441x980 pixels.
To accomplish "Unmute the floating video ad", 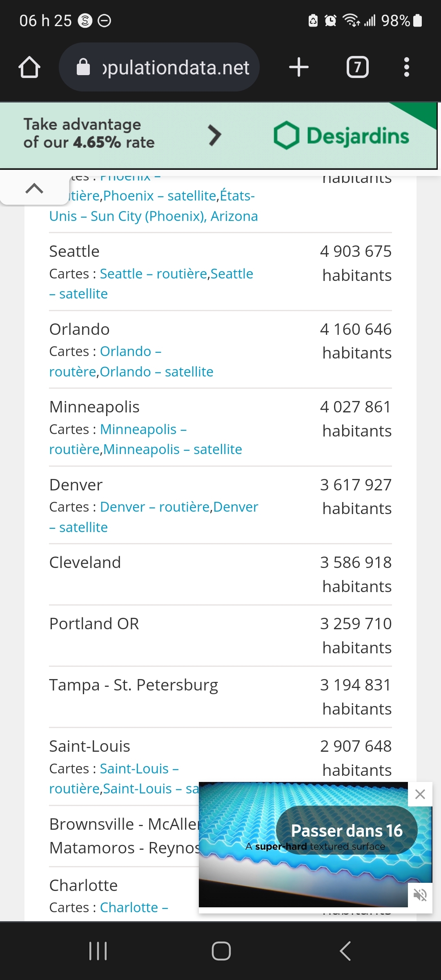I will pos(420,895).
